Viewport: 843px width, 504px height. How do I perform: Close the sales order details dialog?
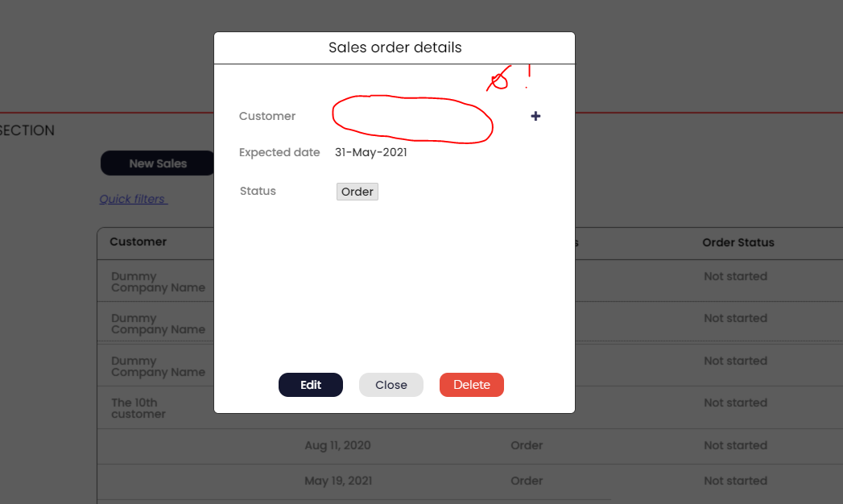tap(391, 385)
